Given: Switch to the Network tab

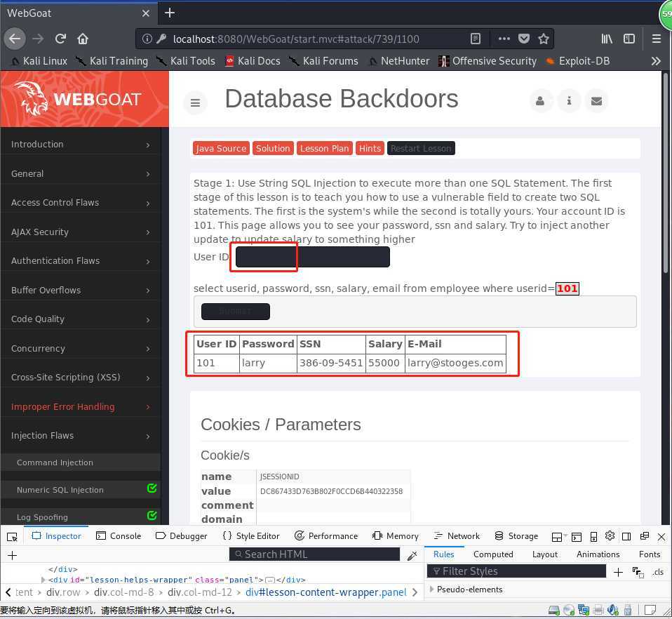Looking at the screenshot, I should coord(457,537).
